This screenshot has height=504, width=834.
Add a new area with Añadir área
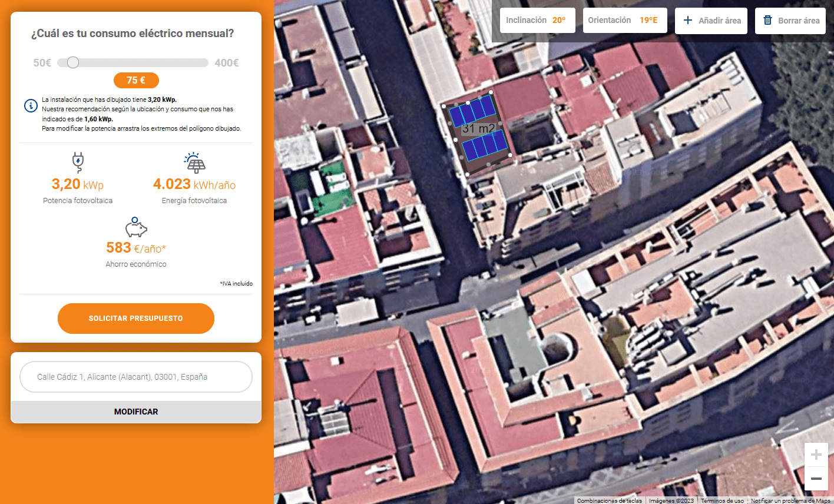click(x=711, y=21)
